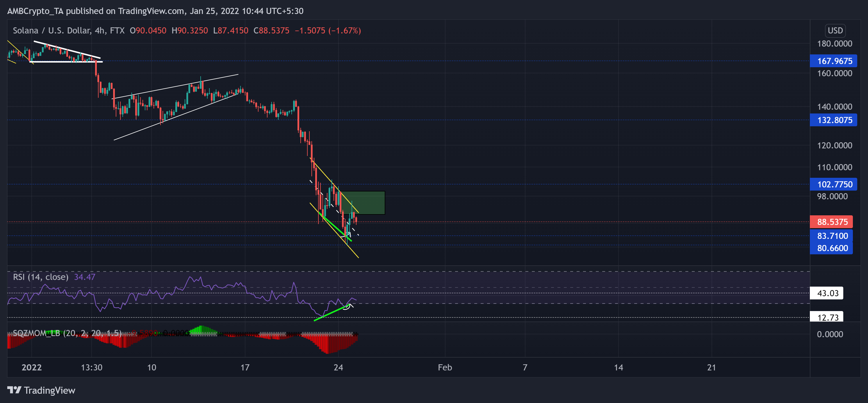Click the high value H90.3250
This screenshot has height=403, width=868.
[190, 31]
